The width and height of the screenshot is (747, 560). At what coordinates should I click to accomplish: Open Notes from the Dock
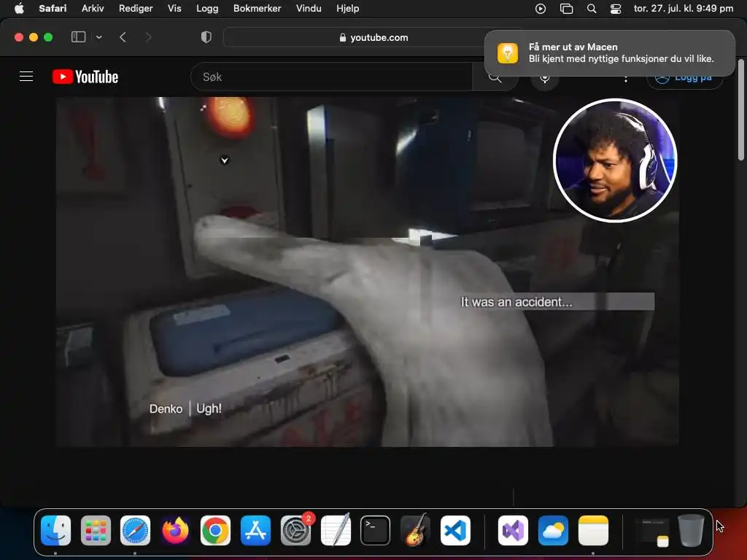593,531
